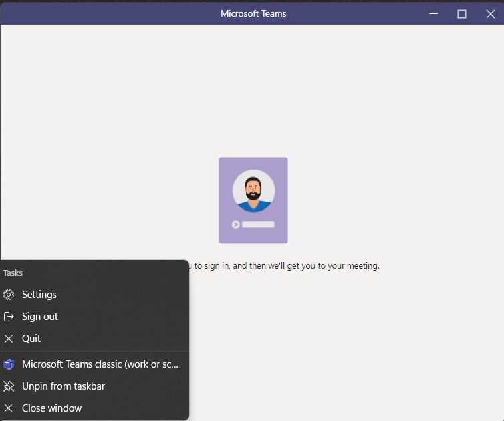The height and width of the screenshot is (421, 504).
Task: Minimize the Microsoft Teams window
Action: [434, 14]
